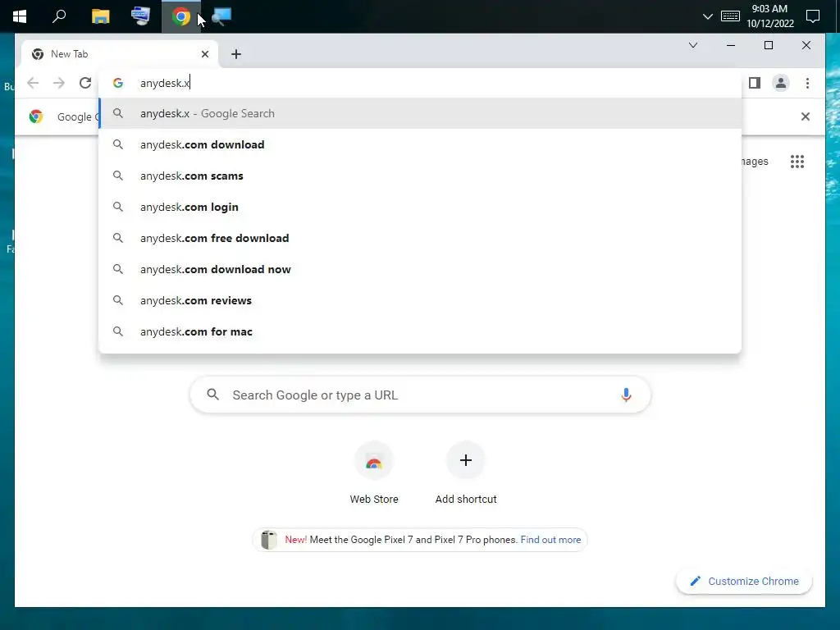The width and height of the screenshot is (840, 630).
Task: Open a new tab with plus button
Action: [x=236, y=54]
